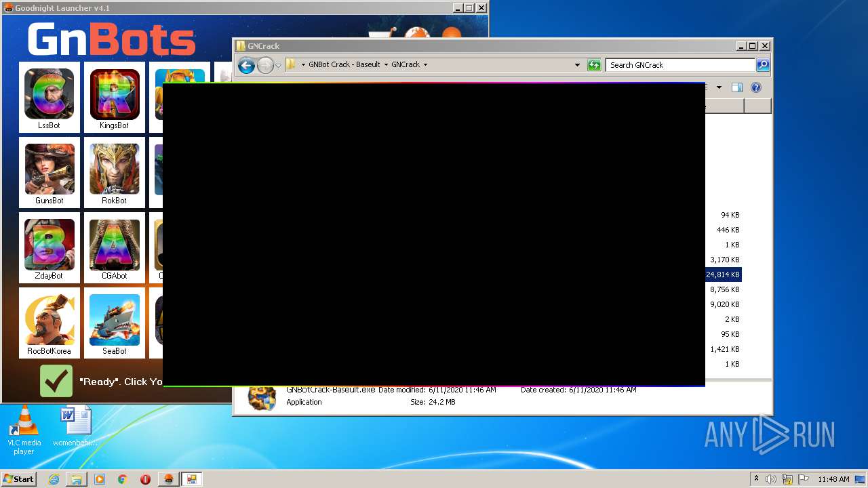The width and height of the screenshot is (868, 488).
Task: Open recent pages dropdown beside forward arrow
Action: click(x=278, y=65)
